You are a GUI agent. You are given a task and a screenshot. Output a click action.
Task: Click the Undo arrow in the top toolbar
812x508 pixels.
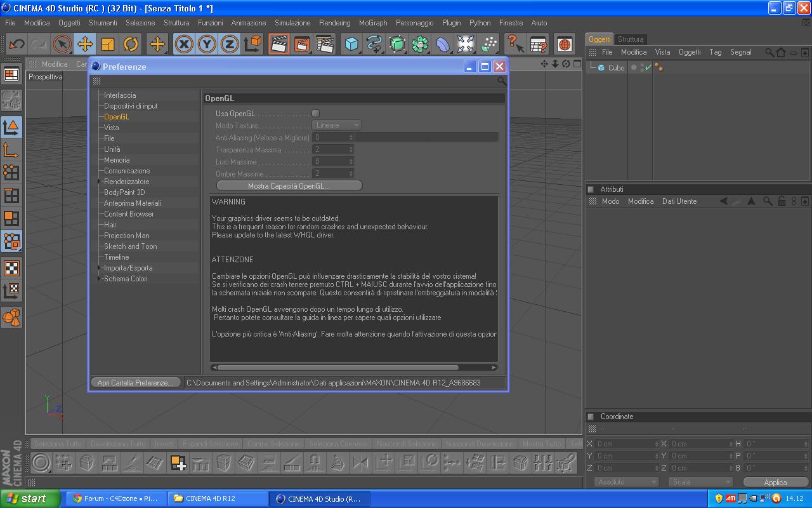pyautogui.click(x=16, y=44)
